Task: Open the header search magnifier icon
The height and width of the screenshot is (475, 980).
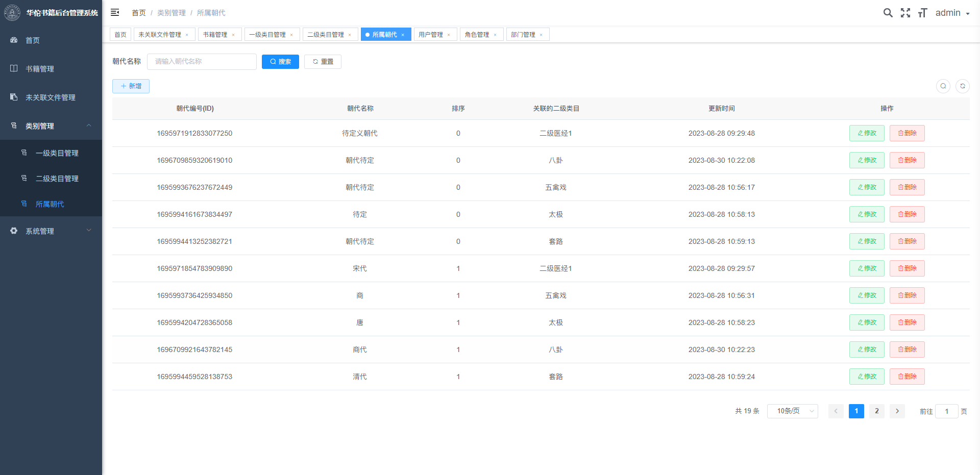Action: point(888,13)
